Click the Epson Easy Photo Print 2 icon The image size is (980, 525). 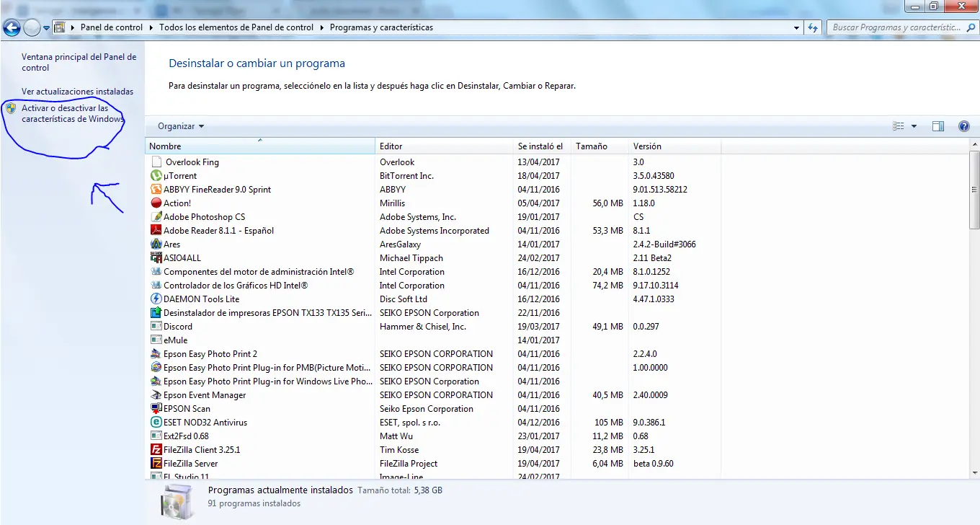click(x=156, y=354)
